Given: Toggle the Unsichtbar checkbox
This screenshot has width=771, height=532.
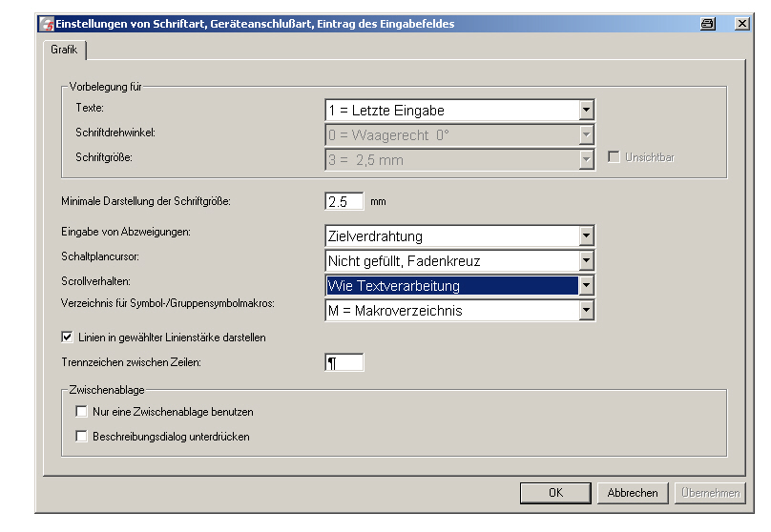Looking at the screenshot, I should 614,157.
